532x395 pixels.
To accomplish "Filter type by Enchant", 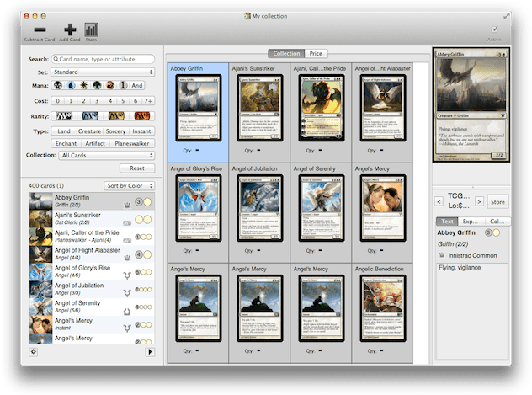I will [x=66, y=143].
